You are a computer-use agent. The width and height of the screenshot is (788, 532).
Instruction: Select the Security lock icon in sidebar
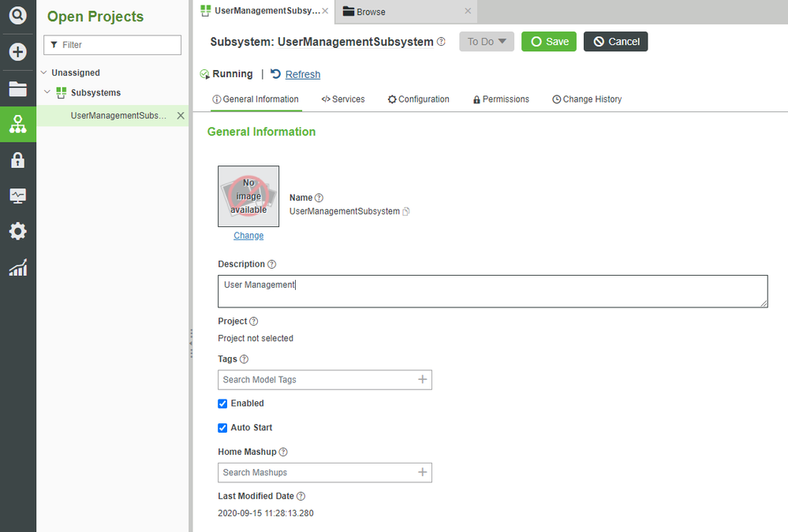(x=17, y=159)
